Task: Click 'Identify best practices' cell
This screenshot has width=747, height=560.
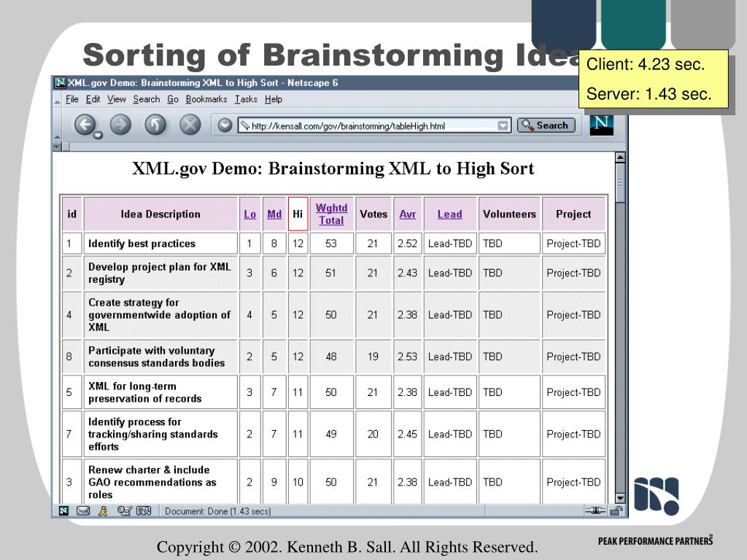Action: tap(160, 244)
